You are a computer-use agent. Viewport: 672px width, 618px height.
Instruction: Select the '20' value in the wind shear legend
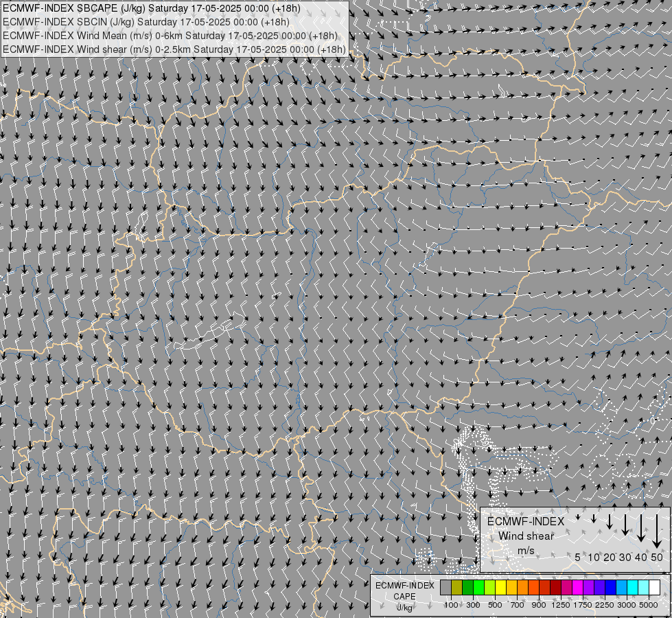coord(610,557)
